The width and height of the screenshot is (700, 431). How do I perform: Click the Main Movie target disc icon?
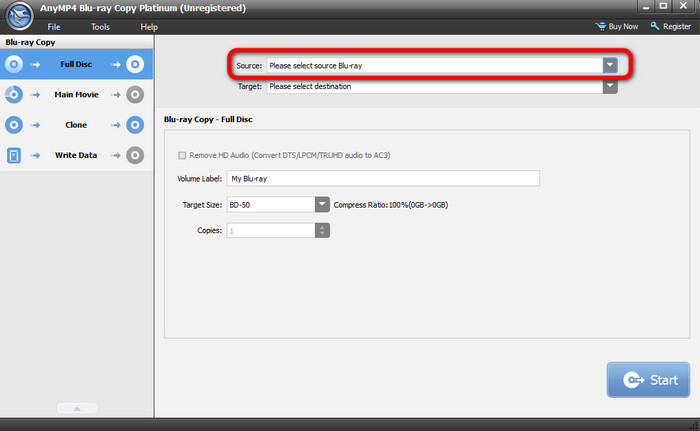(135, 95)
